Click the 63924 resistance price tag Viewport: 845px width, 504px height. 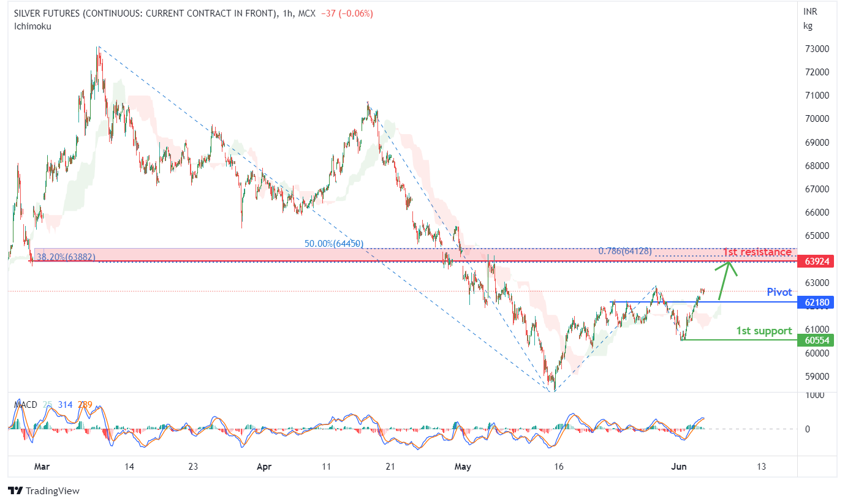click(x=816, y=262)
